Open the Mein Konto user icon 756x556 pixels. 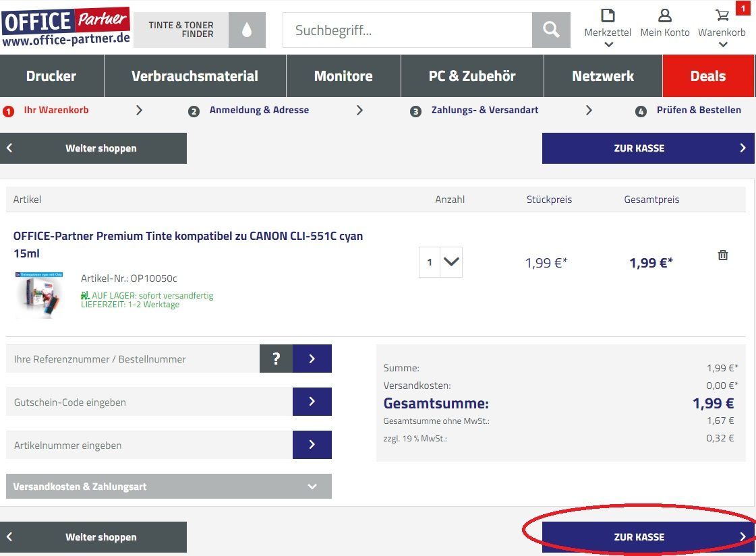point(665,16)
